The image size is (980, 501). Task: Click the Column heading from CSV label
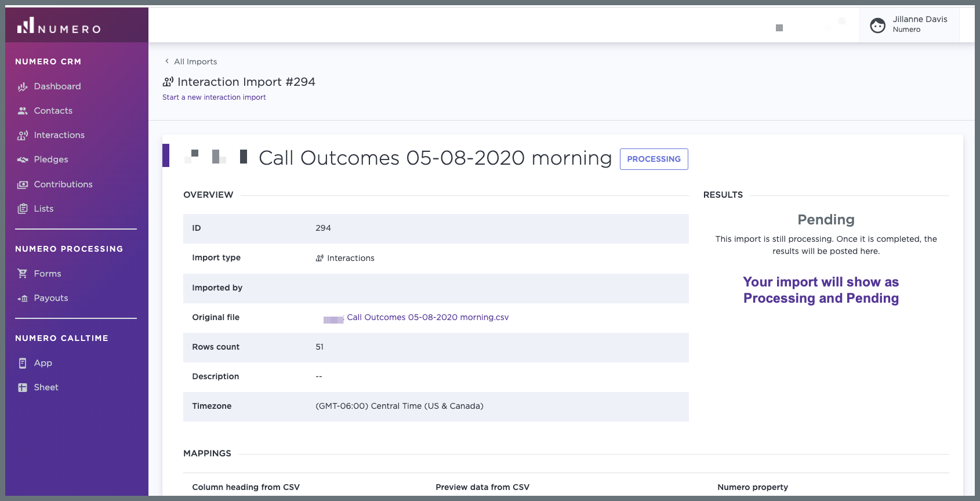pos(246,487)
